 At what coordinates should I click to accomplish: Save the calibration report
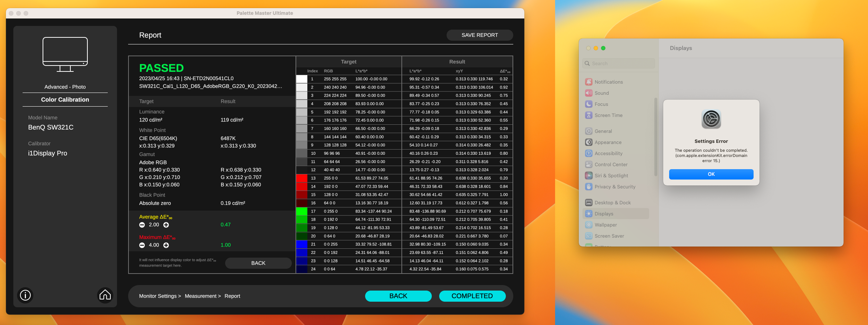480,35
